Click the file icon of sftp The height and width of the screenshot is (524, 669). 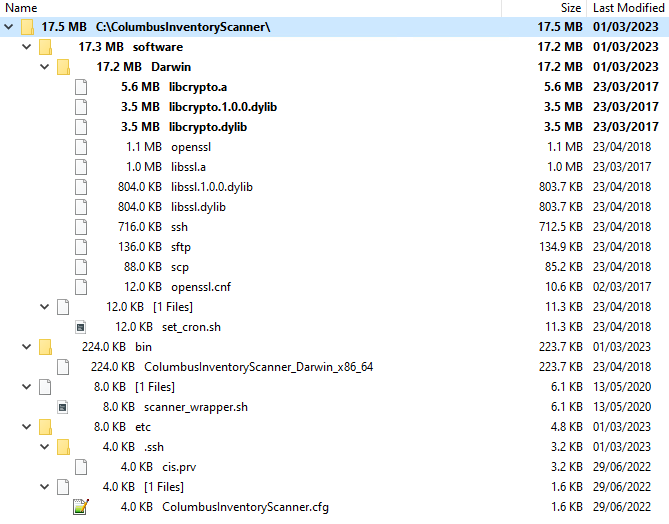click(81, 247)
